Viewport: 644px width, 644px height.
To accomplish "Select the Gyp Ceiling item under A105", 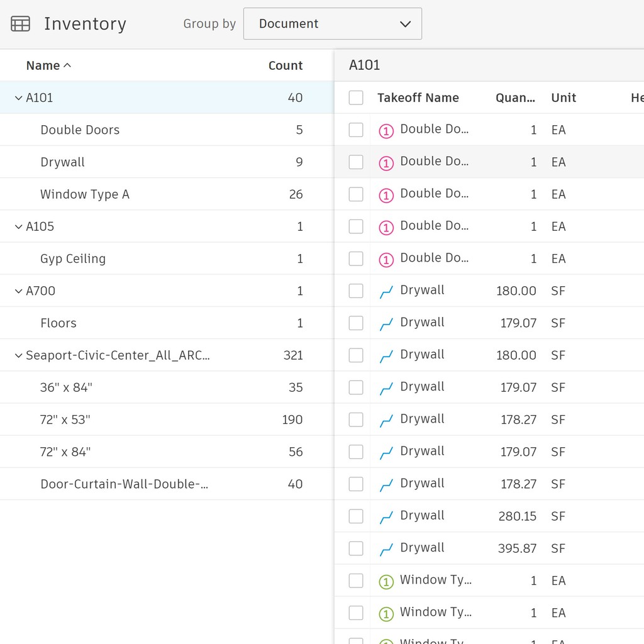I will pos(73,258).
